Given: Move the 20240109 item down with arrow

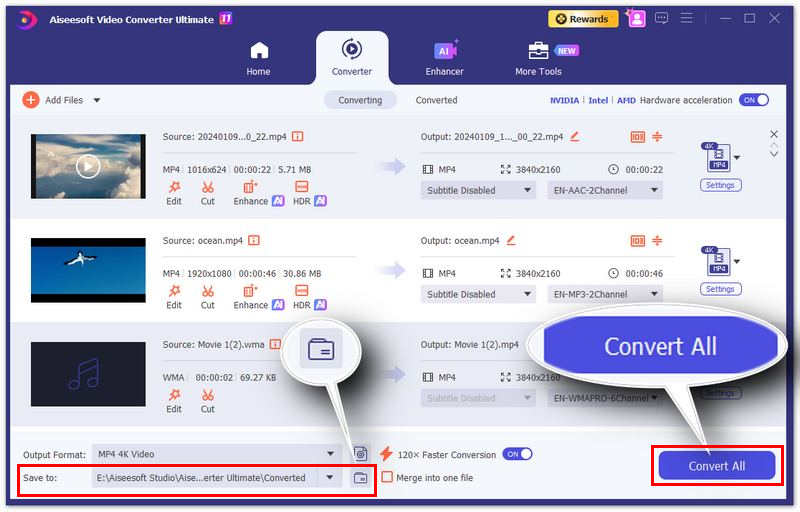Looking at the screenshot, I should point(774,154).
